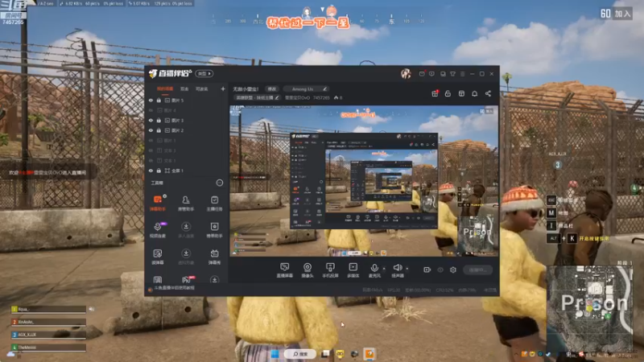644x362 pixels.
Task: Edit the Among Us category selector
Action: click(306, 88)
